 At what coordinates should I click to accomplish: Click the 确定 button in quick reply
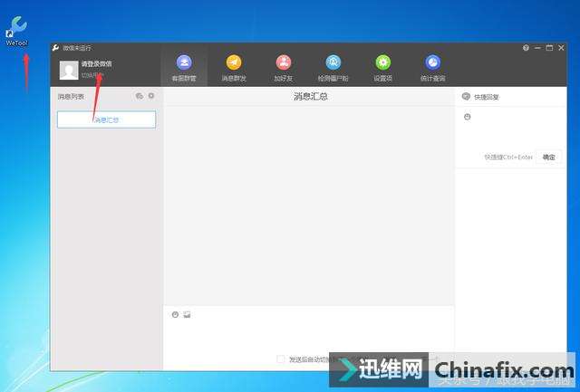(548, 157)
